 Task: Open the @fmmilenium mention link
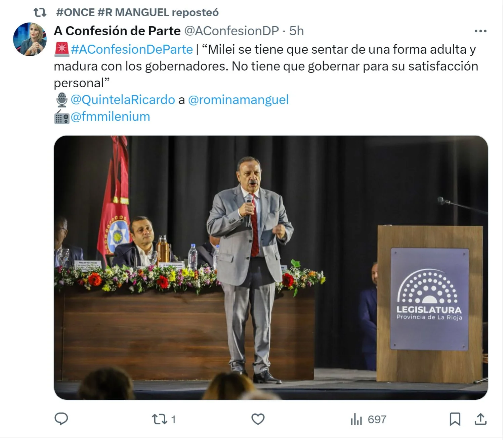coord(110,117)
